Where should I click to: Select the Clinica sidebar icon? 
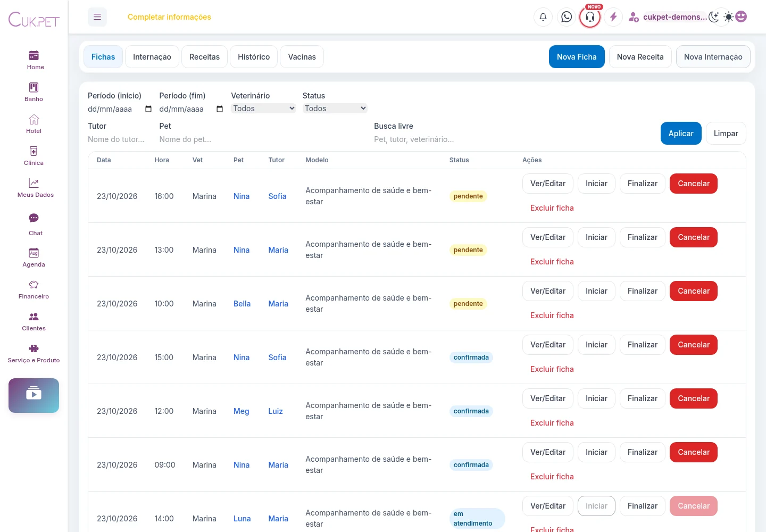[34, 151]
